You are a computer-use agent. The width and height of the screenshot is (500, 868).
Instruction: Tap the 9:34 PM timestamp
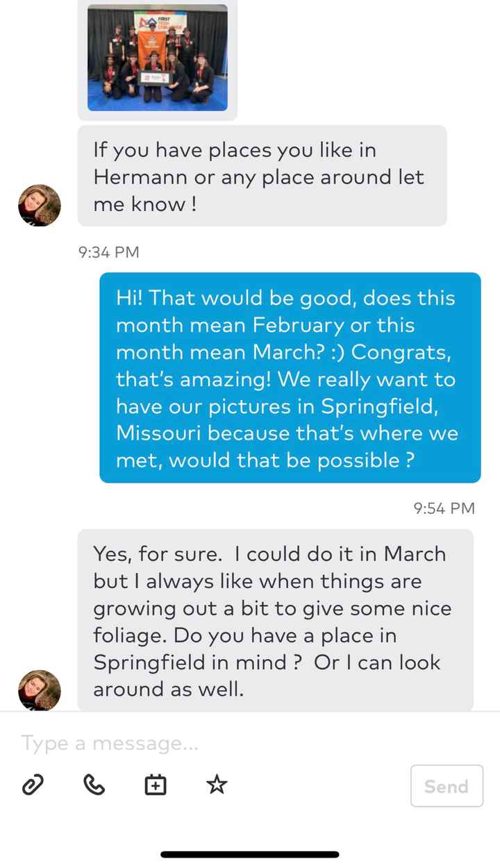(x=109, y=253)
